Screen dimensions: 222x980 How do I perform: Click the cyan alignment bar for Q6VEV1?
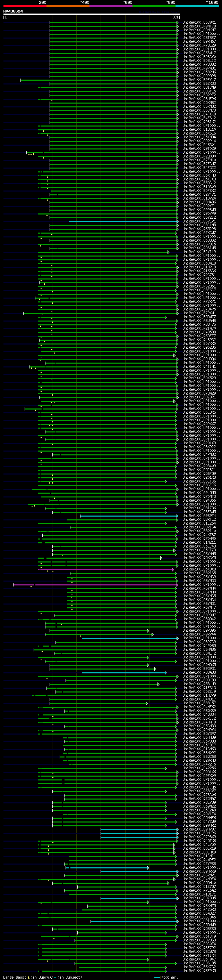123,221
